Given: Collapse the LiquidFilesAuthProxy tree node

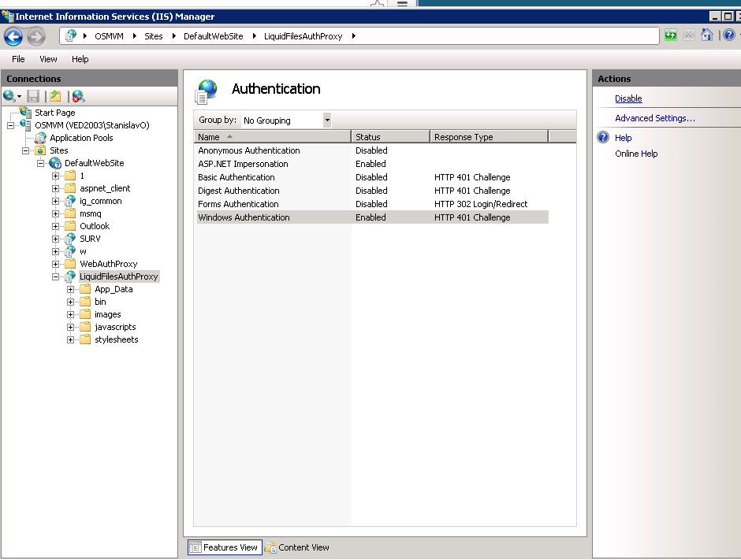Looking at the screenshot, I should point(56,276).
